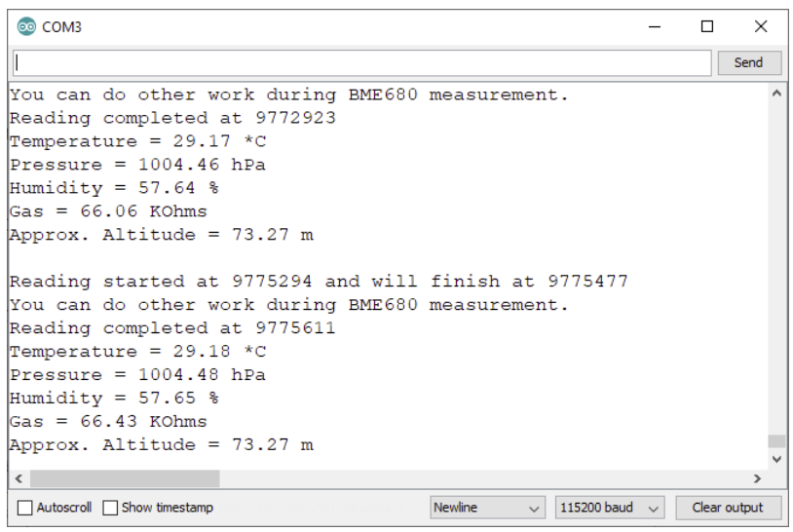Click the Clear output button
Viewport: 793px width, 532px height.
pos(728,508)
